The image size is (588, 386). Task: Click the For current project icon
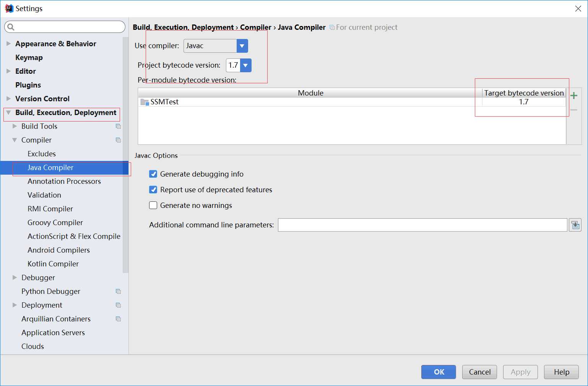coord(332,28)
